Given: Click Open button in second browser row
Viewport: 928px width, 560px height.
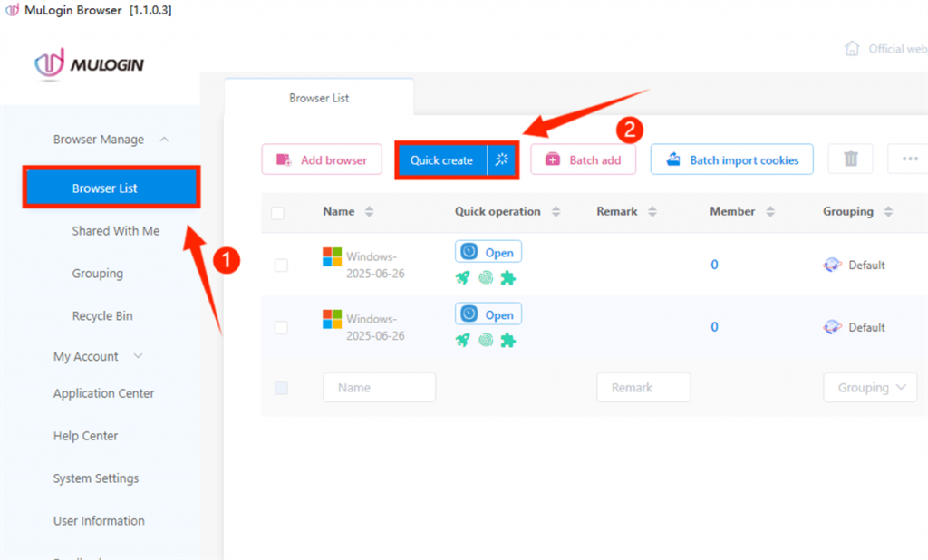Looking at the screenshot, I should [488, 314].
